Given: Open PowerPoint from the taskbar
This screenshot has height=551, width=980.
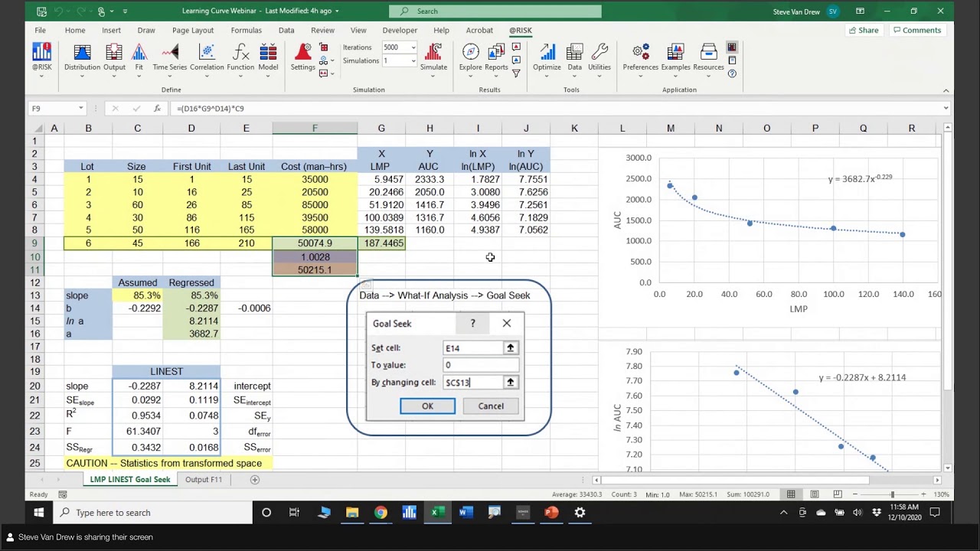Looking at the screenshot, I should [551, 513].
